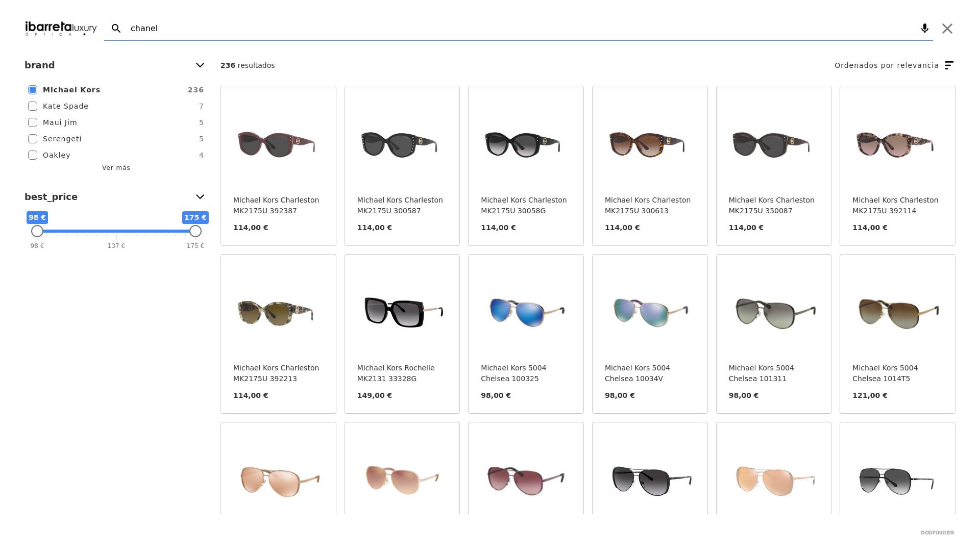
Task: Activate voice search microphone
Action: point(924,29)
